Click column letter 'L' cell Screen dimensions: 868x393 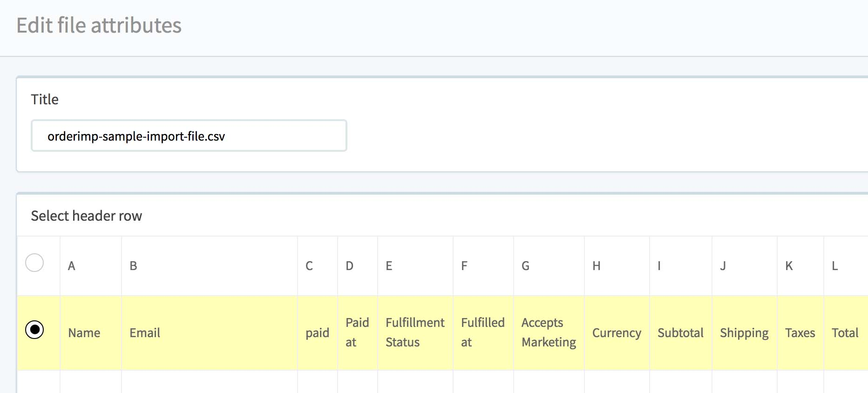846,266
